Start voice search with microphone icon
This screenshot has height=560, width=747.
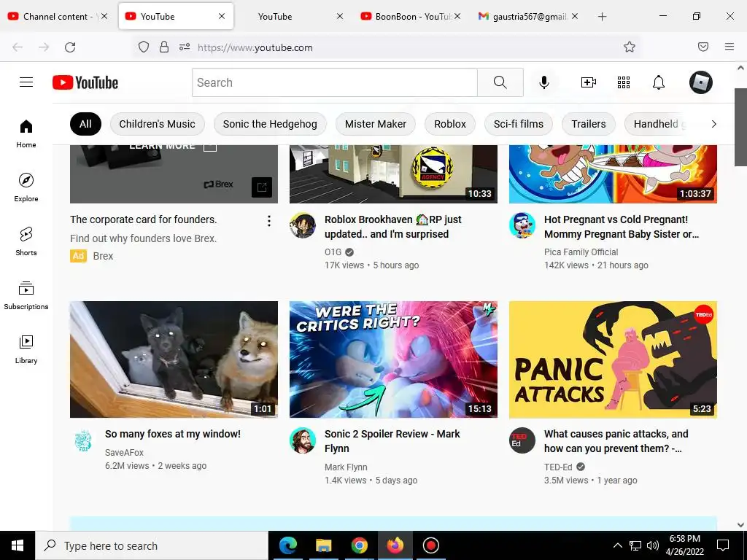coord(544,82)
